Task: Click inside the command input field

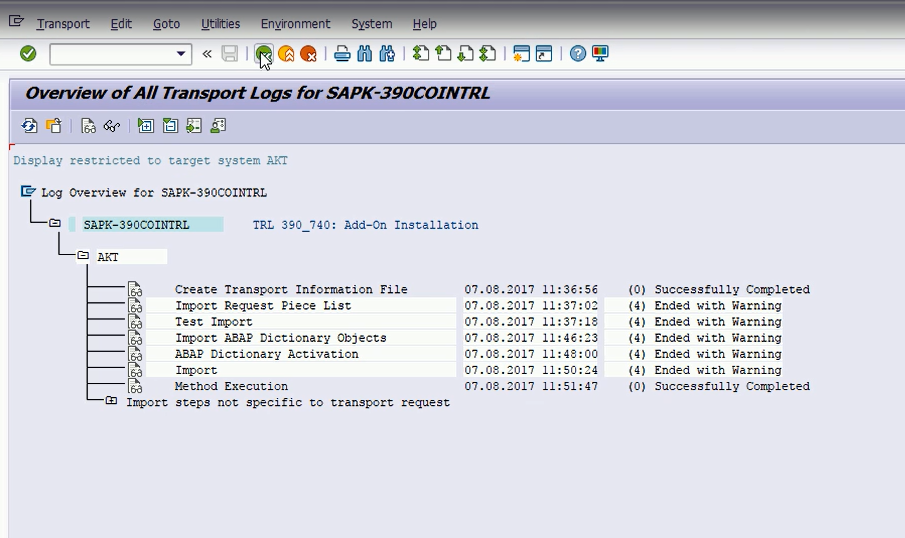Action: point(110,54)
